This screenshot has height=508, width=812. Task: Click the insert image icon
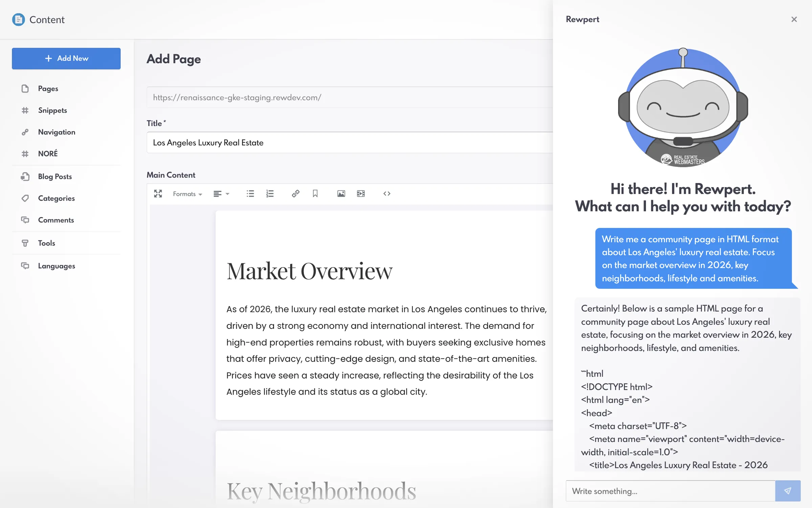coord(341,193)
